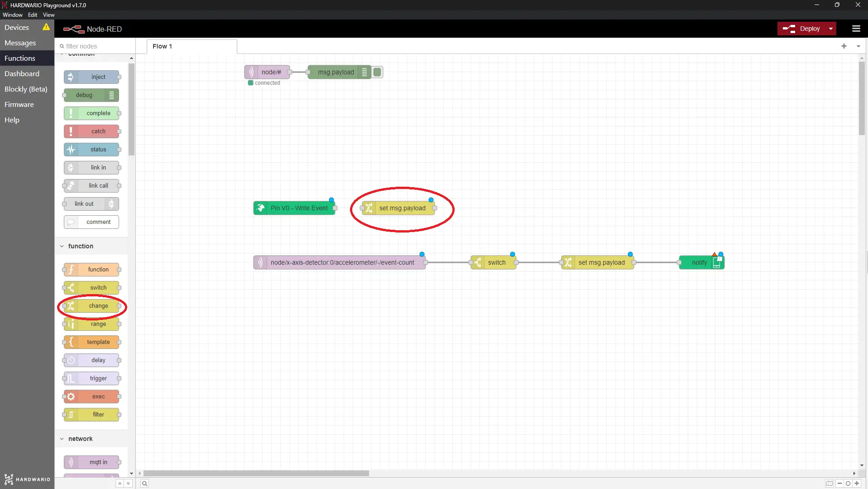Image resolution: width=868 pixels, height=489 pixels.
Task: Select the range palette node
Action: 91,324
